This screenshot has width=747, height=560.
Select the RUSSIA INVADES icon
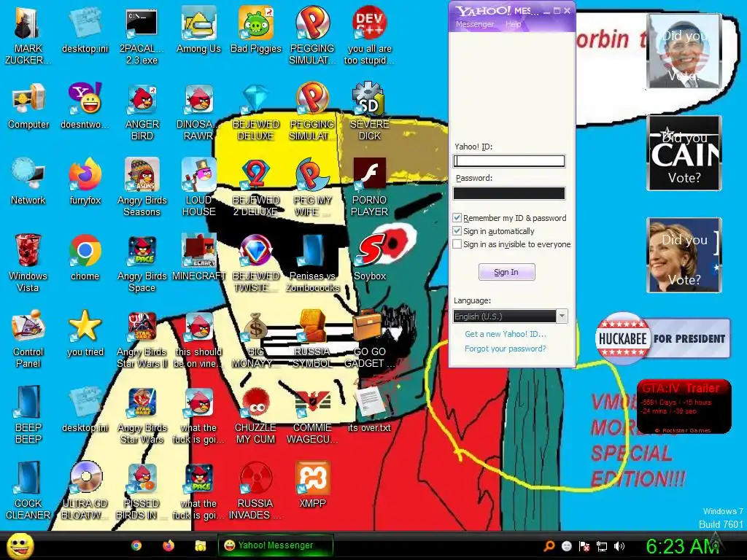coord(256,491)
